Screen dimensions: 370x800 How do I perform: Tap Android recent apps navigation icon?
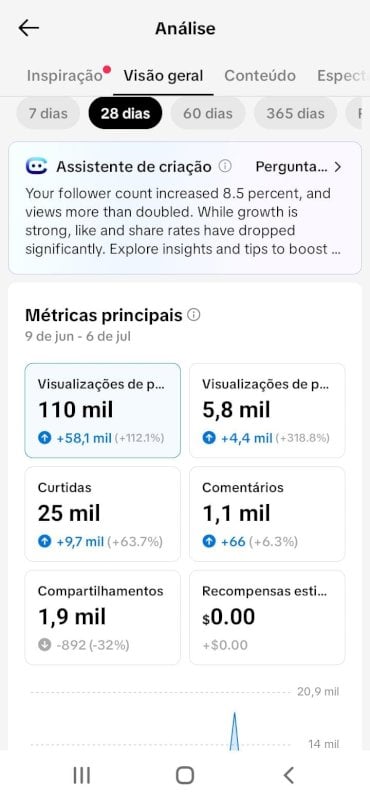[82, 775]
